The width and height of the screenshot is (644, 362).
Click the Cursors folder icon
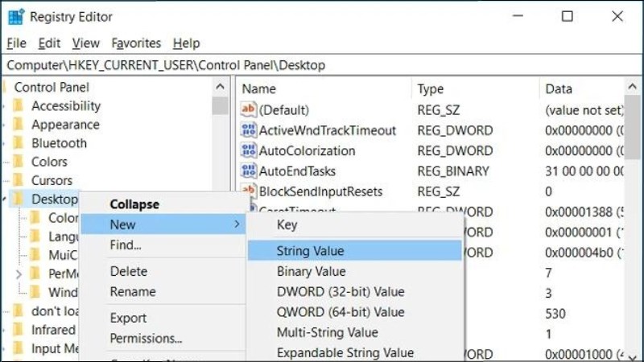pyautogui.click(x=18, y=180)
